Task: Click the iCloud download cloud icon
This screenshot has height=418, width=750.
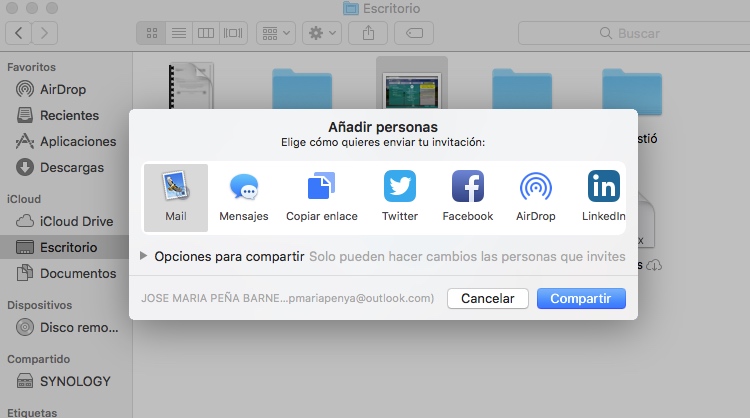Action: (x=654, y=265)
